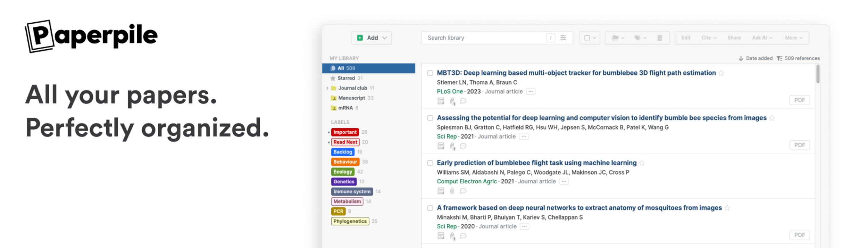Change sorting via Date added
This screenshot has height=248, width=868.
point(755,58)
